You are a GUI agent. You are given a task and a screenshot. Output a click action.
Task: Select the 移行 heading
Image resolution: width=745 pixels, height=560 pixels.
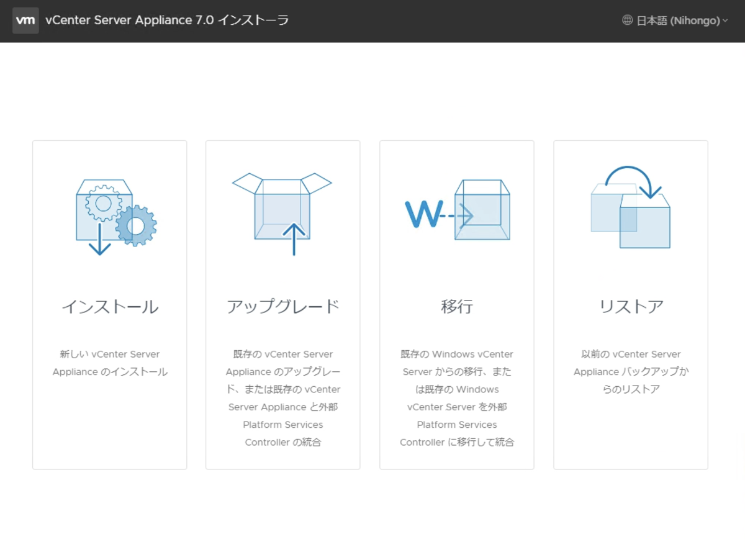457,307
